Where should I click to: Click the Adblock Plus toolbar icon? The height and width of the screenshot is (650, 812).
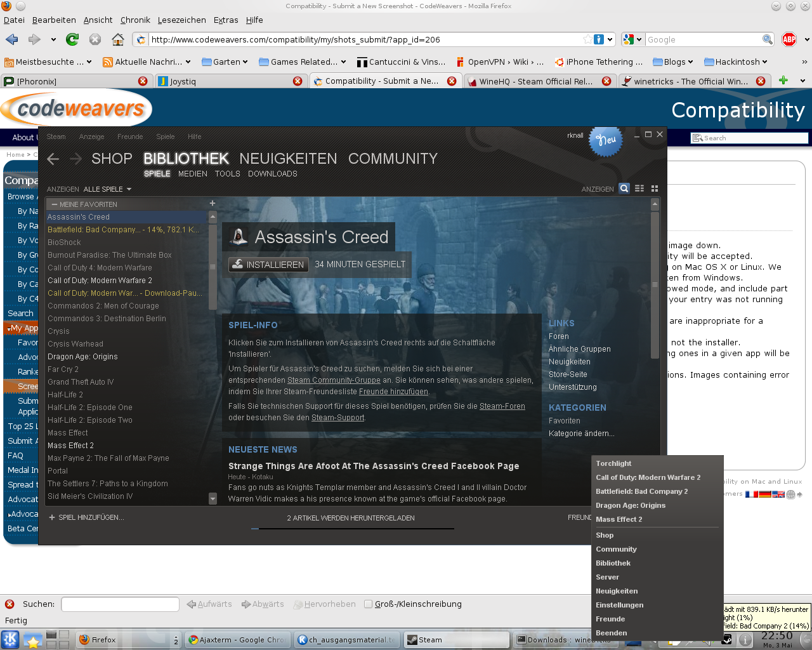[789, 39]
